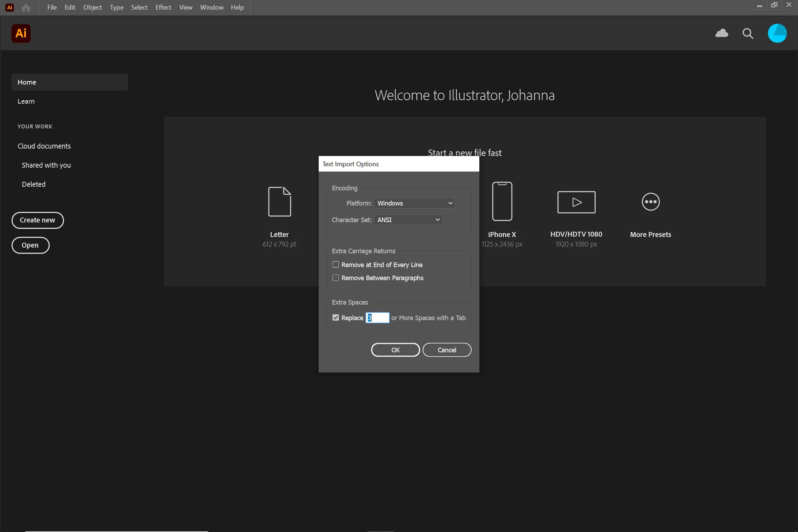Choose the iPhone X preset icon
The height and width of the screenshot is (532, 798).
(x=502, y=201)
